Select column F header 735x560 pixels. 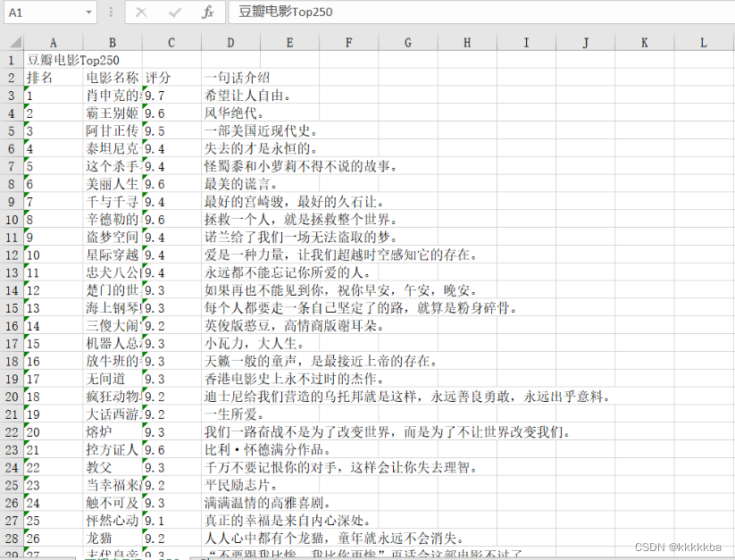coord(349,43)
